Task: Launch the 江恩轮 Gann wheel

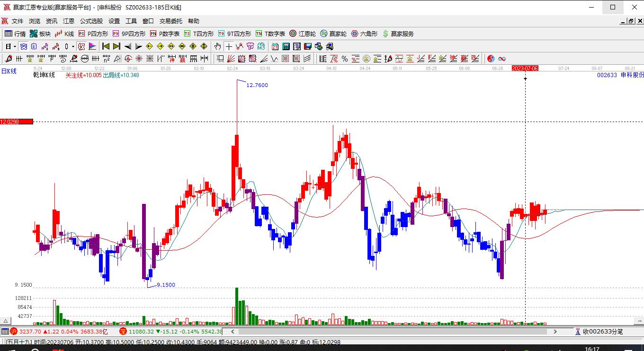Action: (x=303, y=34)
